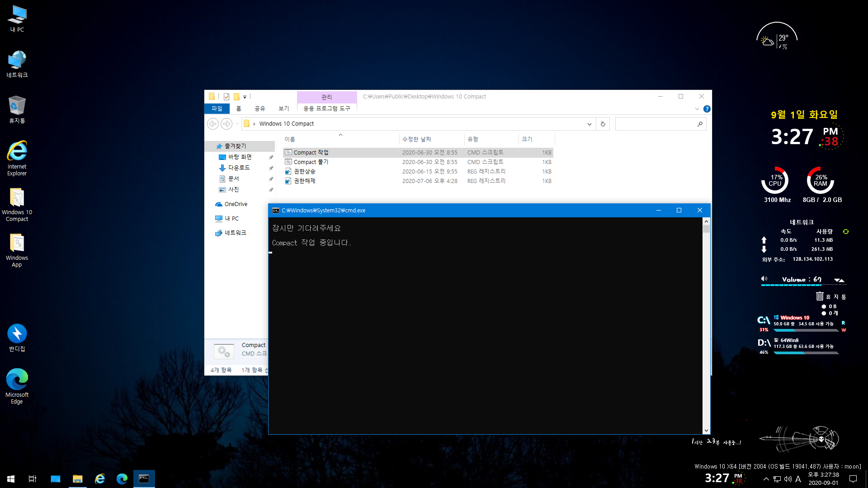Click the Explorer search box
This screenshot has height=488, width=868.
[x=660, y=124]
